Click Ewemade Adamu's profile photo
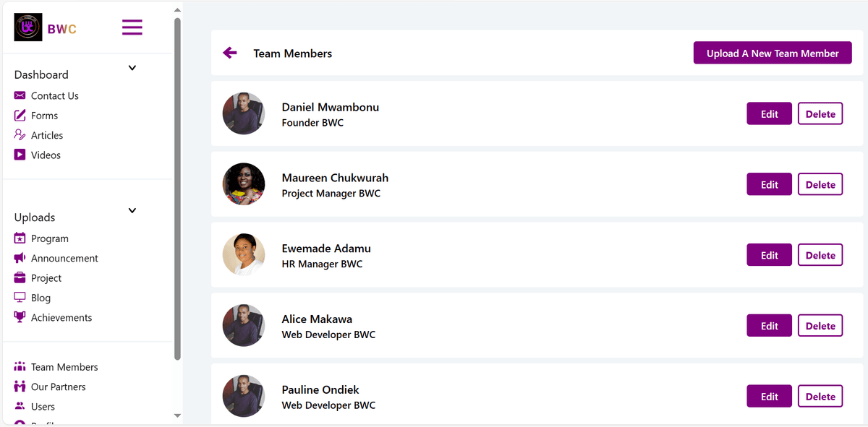The width and height of the screenshot is (868, 427). pos(244,254)
